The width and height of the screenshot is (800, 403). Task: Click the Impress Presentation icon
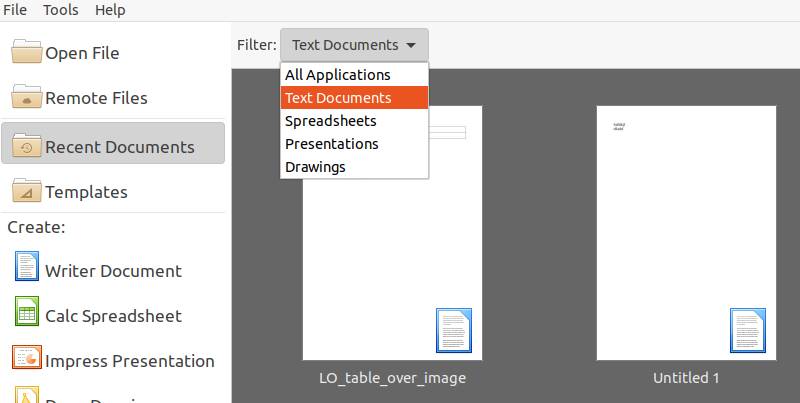[x=27, y=357]
